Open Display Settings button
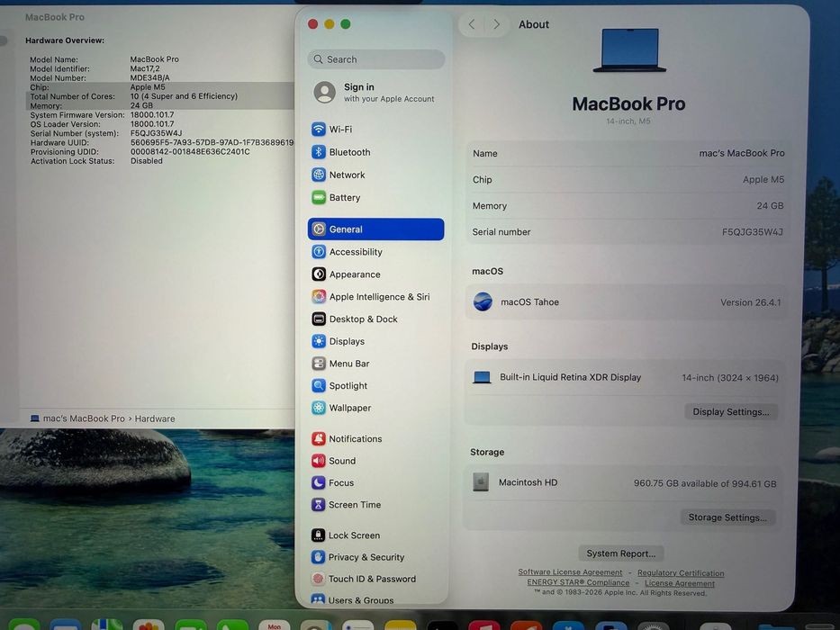 (x=731, y=412)
